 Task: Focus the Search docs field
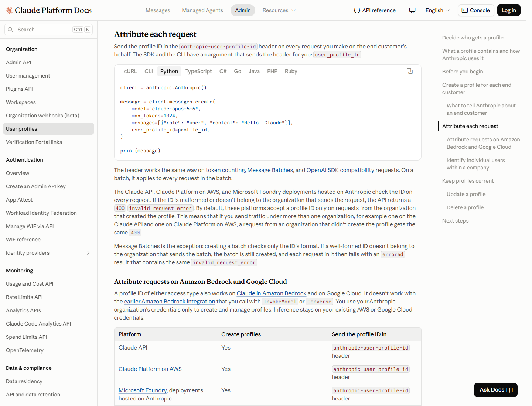coord(48,30)
